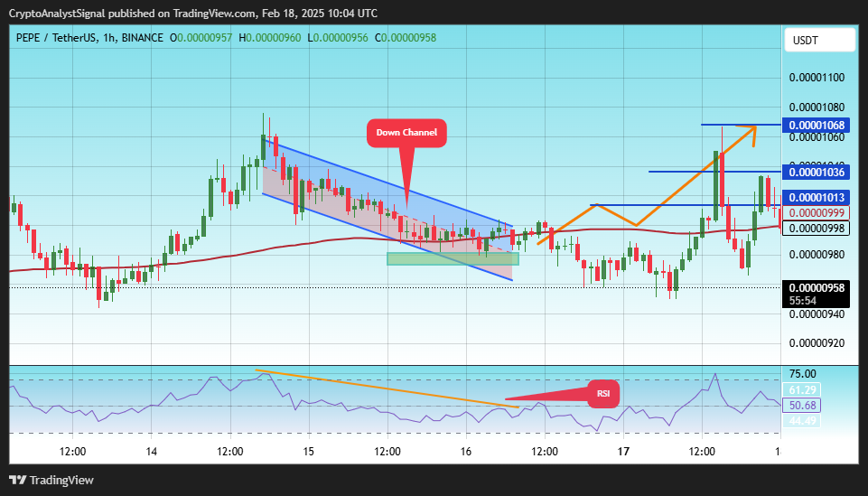Click the 0.00000980 axis value
Screen dimensions: 868x496
[817, 255]
